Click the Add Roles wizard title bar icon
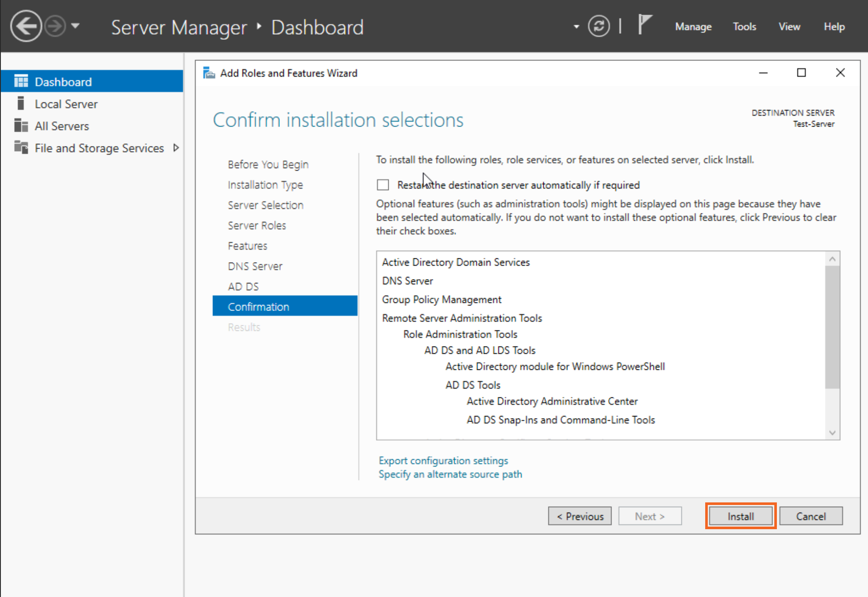This screenshot has height=597, width=868. (x=209, y=73)
